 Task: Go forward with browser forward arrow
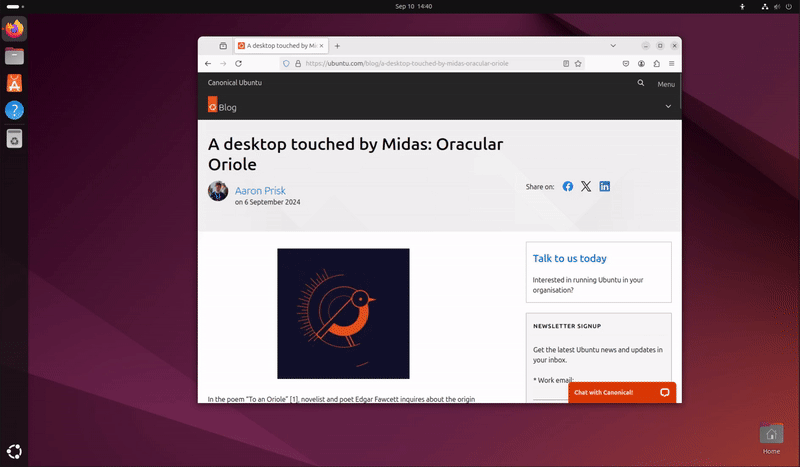coord(223,63)
